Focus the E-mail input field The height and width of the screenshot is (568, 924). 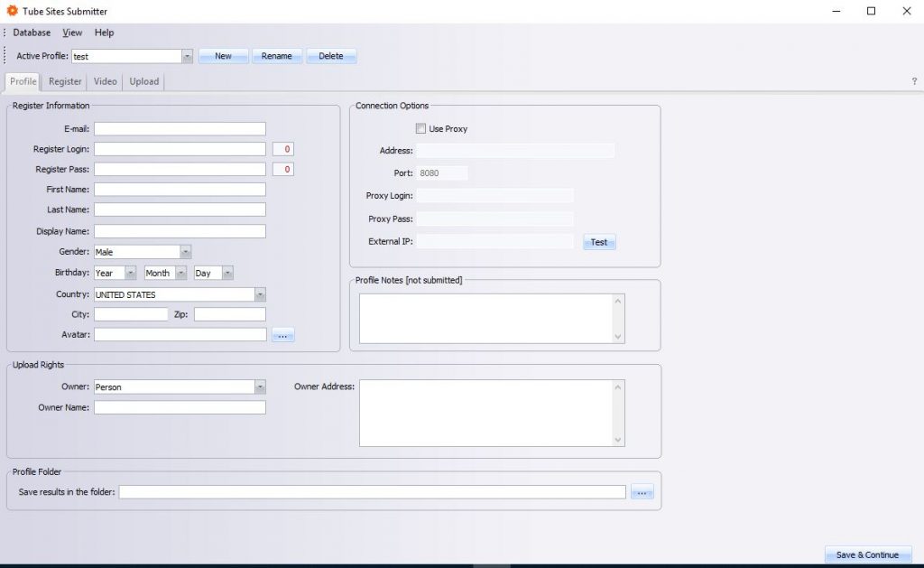(x=180, y=128)
